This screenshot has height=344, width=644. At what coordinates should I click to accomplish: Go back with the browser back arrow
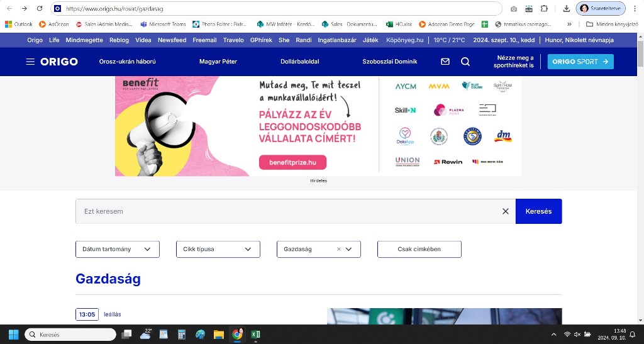[x=9, y=9]
